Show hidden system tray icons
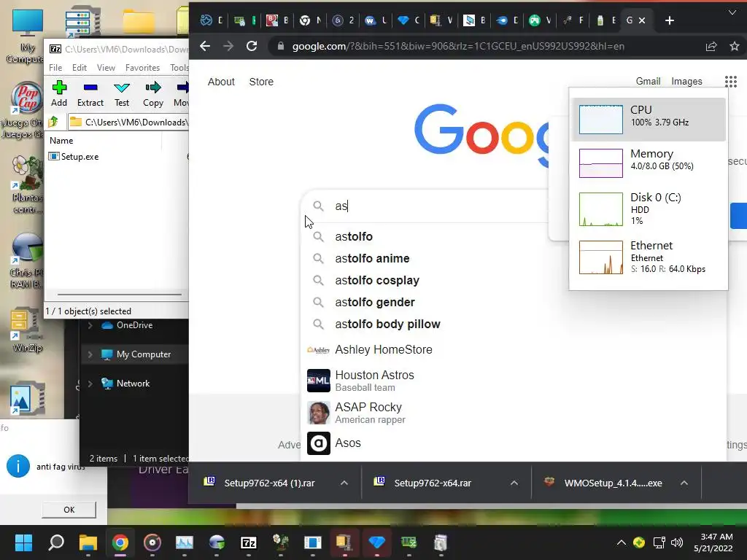Image resolution: width=747 pixels, height=560 pixels. click(622, 542)
